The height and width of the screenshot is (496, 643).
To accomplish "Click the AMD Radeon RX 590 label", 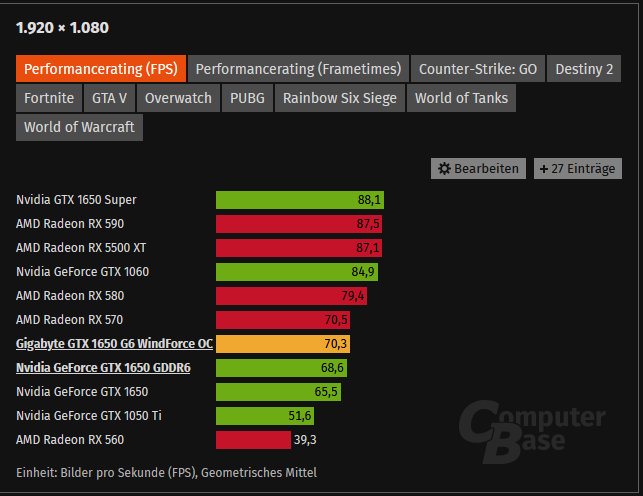I will 70,224.
